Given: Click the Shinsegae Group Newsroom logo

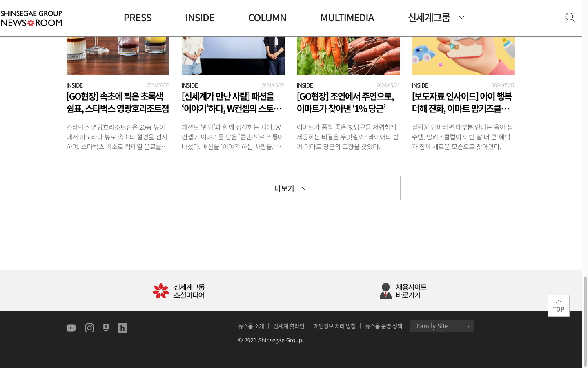Looking at the screenshot, I should pyautogui.click(x=31, y=18).
